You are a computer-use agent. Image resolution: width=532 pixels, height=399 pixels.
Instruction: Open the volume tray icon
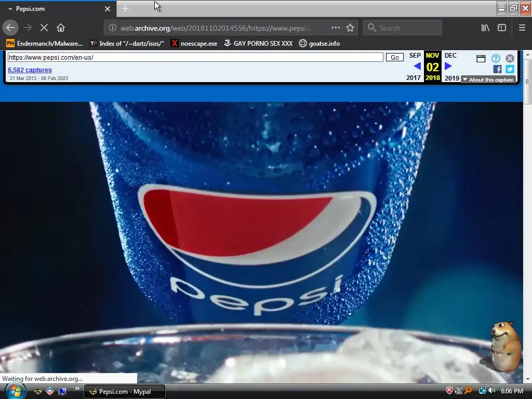pos(492,391)
